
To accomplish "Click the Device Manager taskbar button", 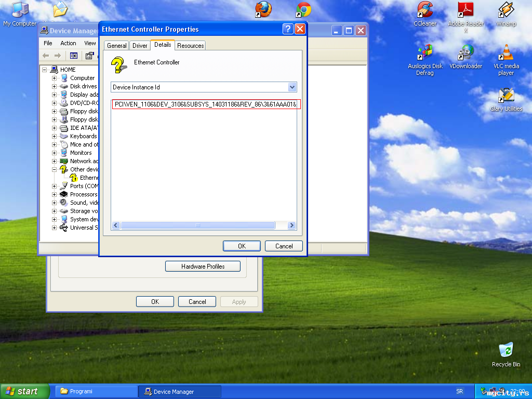I will [x=180, y=392].
